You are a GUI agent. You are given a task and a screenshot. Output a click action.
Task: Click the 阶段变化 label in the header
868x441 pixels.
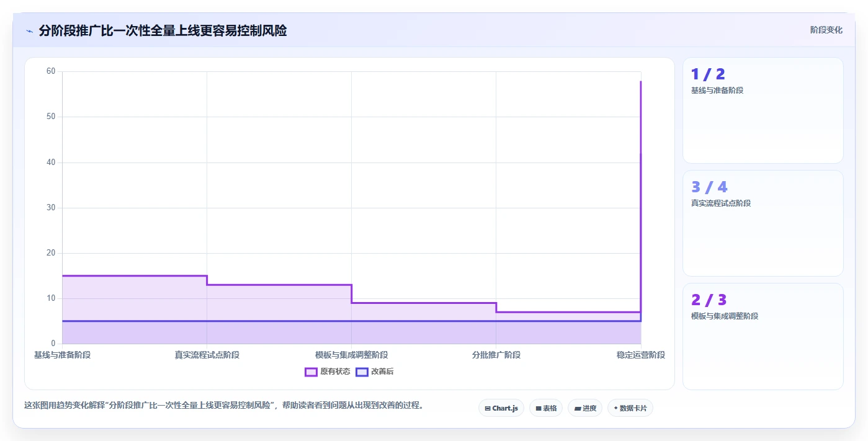tap(826, 30)
